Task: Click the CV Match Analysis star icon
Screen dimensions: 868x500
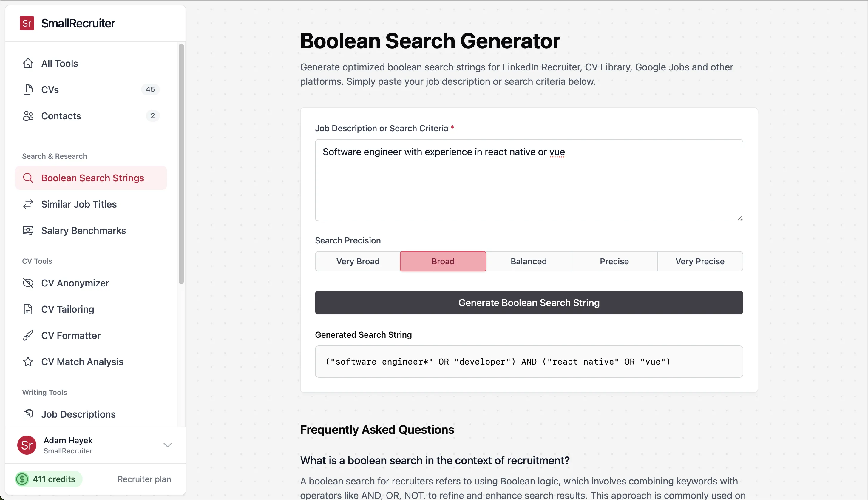Action: [28, 362]
